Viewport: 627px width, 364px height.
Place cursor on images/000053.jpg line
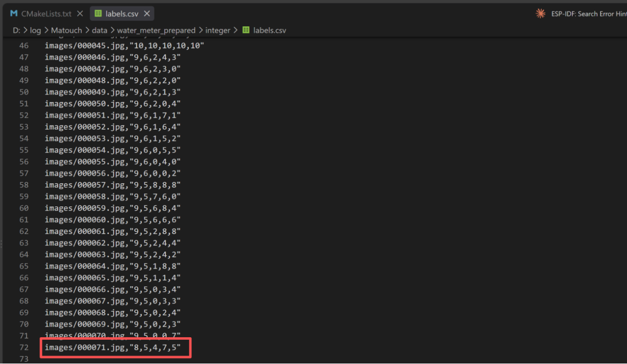pyautogui.click(x=113, y=138)
